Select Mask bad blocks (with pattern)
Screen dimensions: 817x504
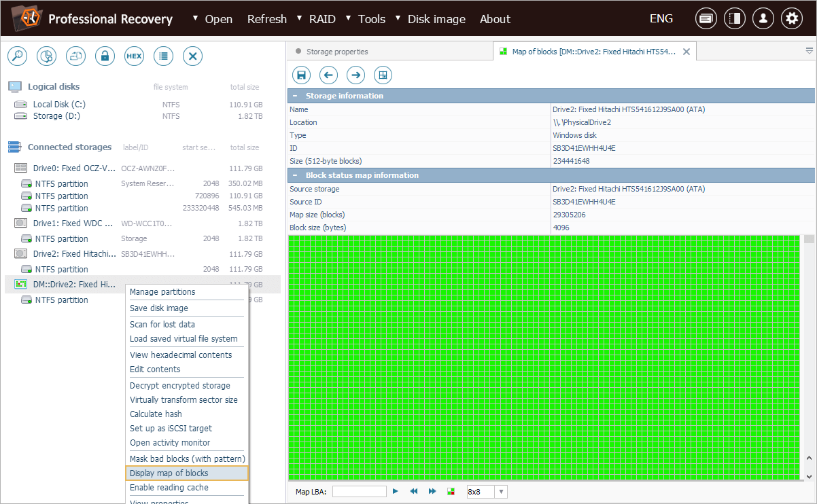coord(188,459)
